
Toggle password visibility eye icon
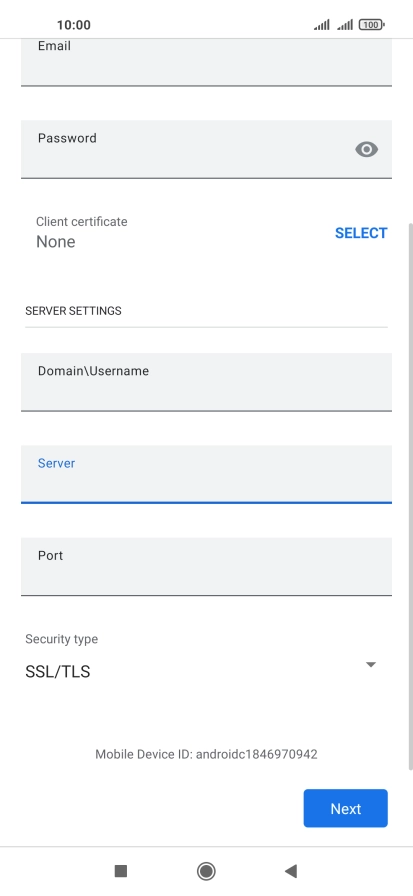coord(366,149)
